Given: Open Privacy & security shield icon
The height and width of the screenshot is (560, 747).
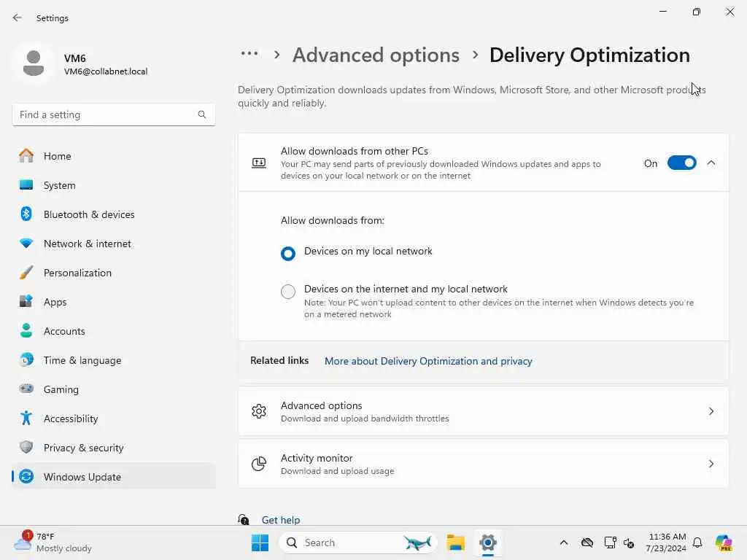Looking at the screenshot, I should tap(26, 448).
